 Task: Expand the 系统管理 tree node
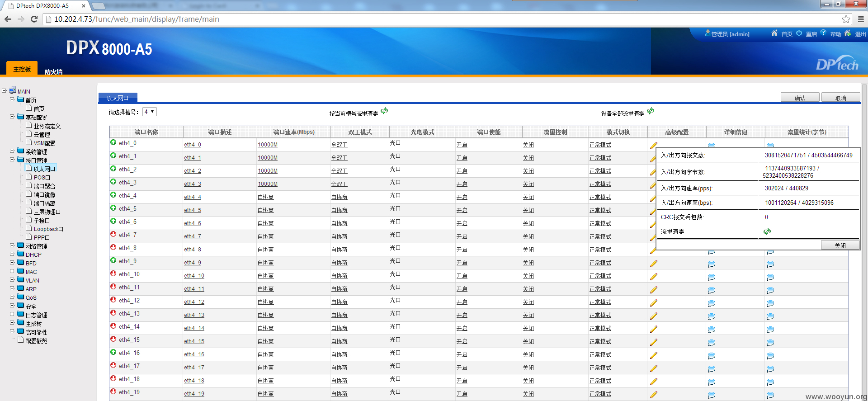tap(12, 151)
